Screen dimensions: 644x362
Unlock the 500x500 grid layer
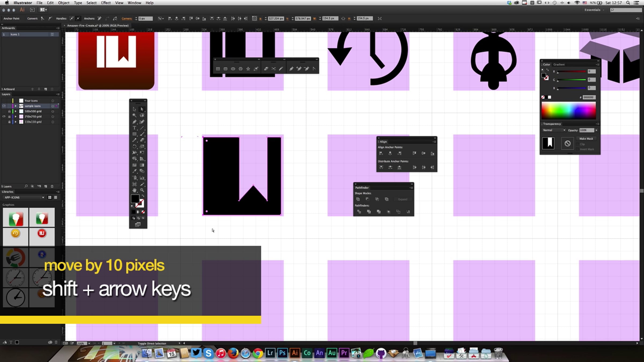point(9,111)
